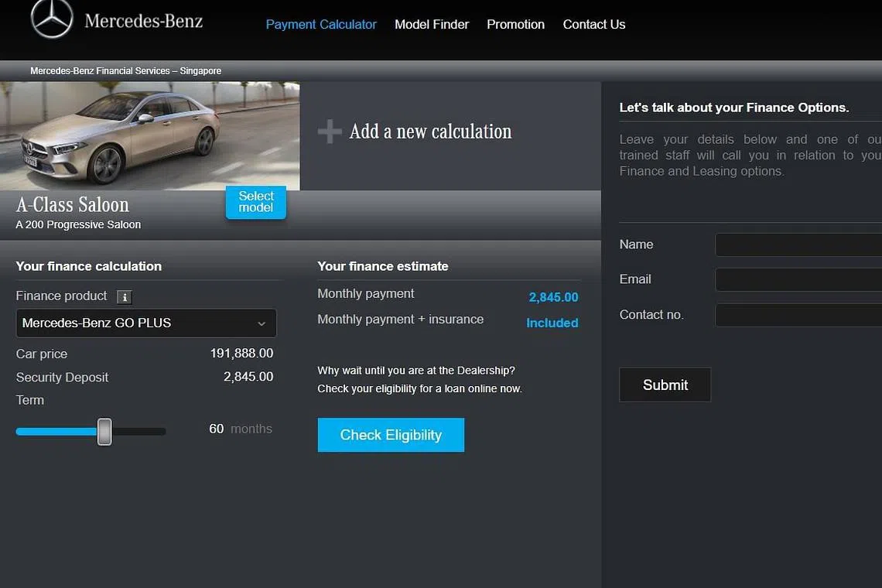Show Finance product info tooltip icon

tap(124, 297)
